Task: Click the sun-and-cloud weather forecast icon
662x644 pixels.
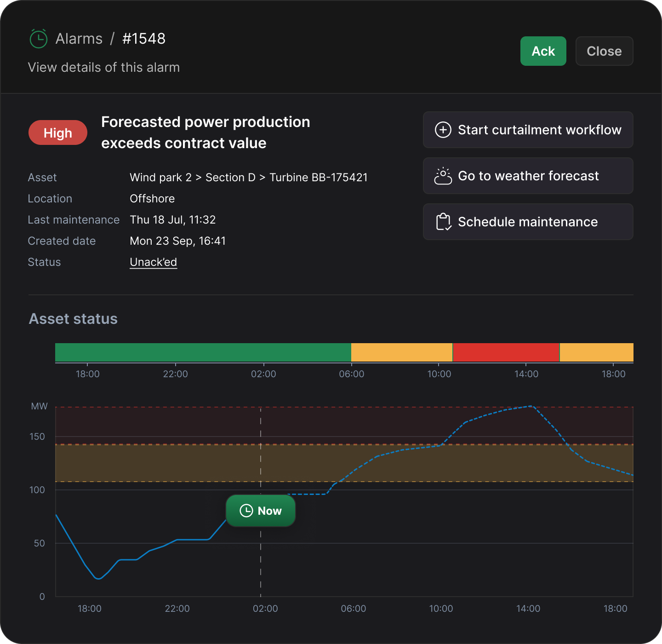Action: point(443,176)
